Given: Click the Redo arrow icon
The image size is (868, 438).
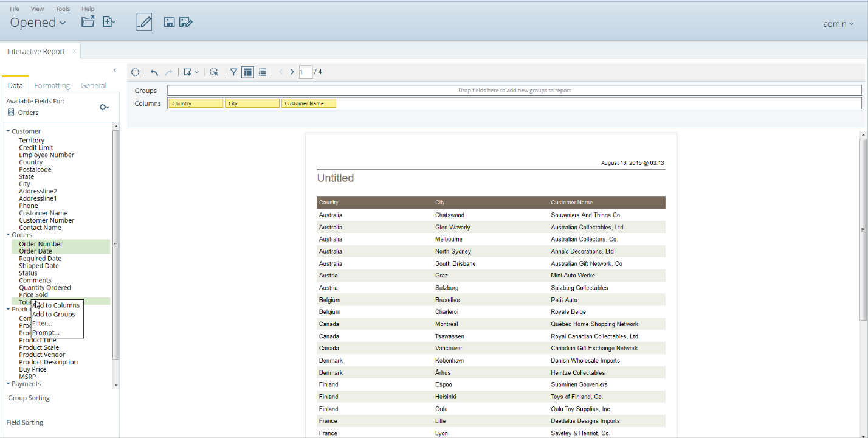Looking at the screenshot, I should 169,72.
